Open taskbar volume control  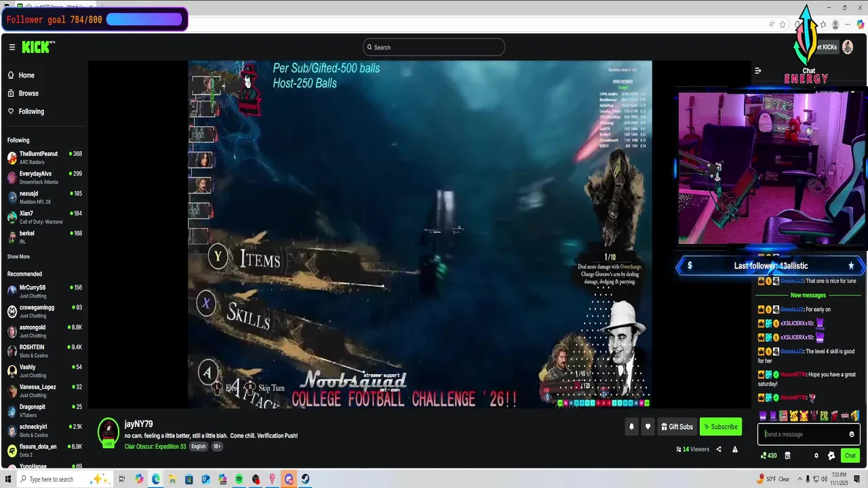823,479
